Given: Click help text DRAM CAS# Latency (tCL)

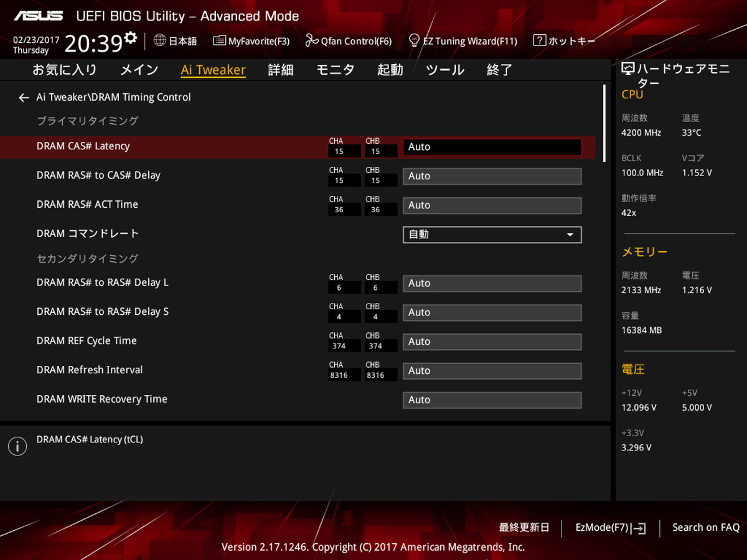Looking at the screenshot, I should 90,439.
